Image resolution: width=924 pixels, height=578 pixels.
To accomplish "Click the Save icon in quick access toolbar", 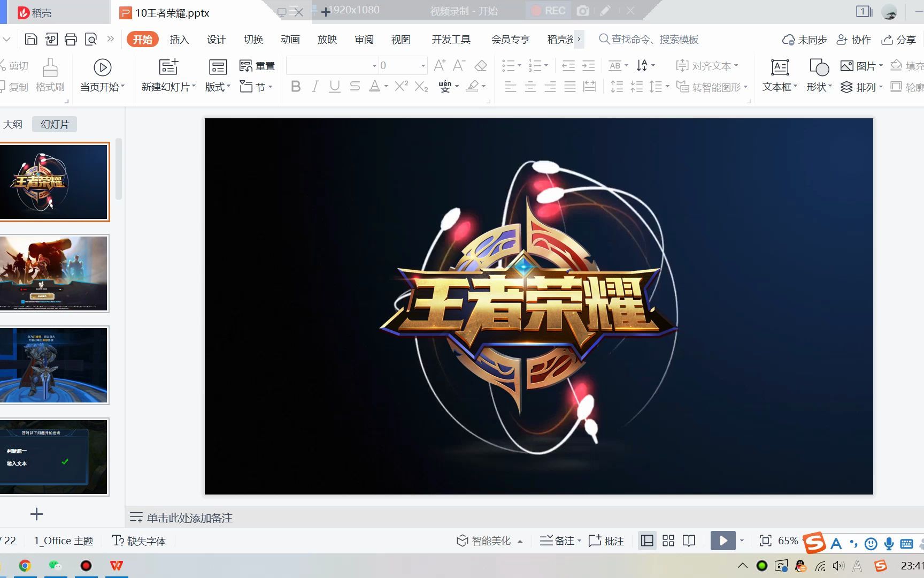I will (x=31, y=39).
